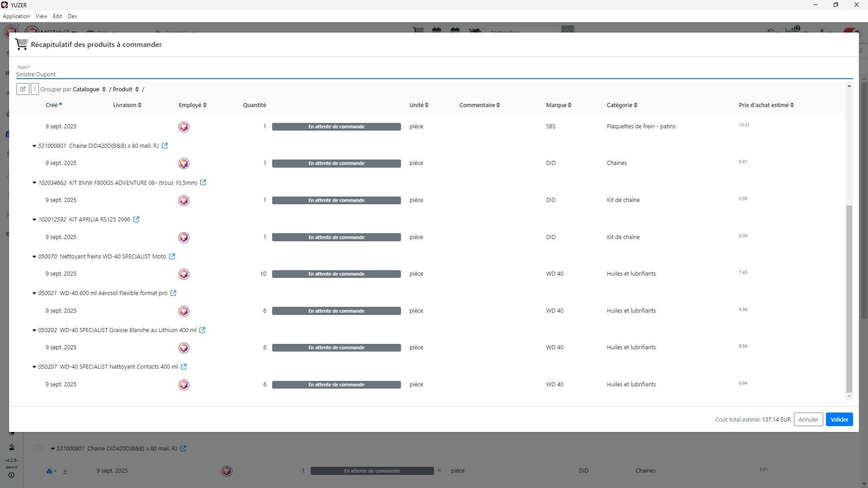Open external link for KIT BMW F800GS
Image resolution: width=868 pixels, height=488 pixels.
click(203, 183)
